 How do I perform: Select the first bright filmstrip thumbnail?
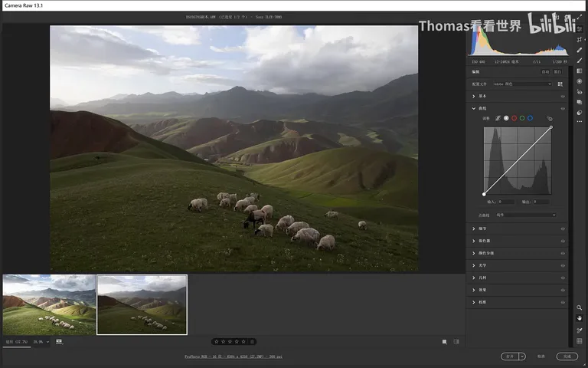pyautogui.click(x=49, y=304)
